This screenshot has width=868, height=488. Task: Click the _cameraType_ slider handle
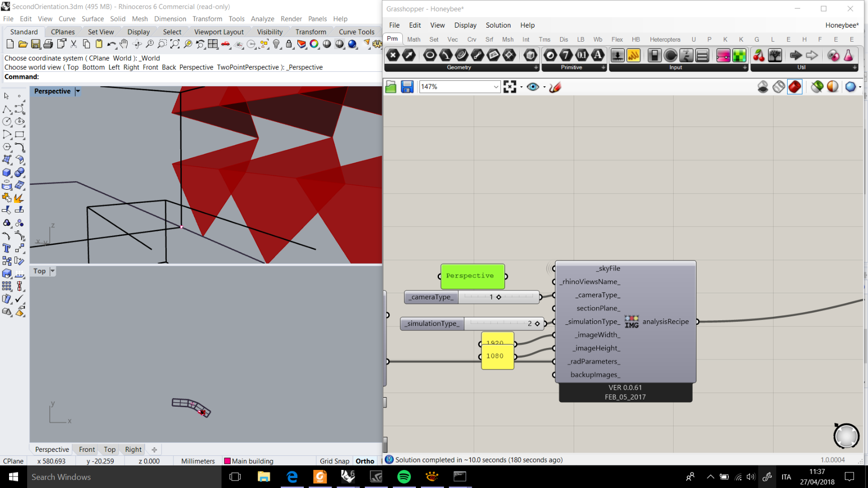tap(499, 297)
